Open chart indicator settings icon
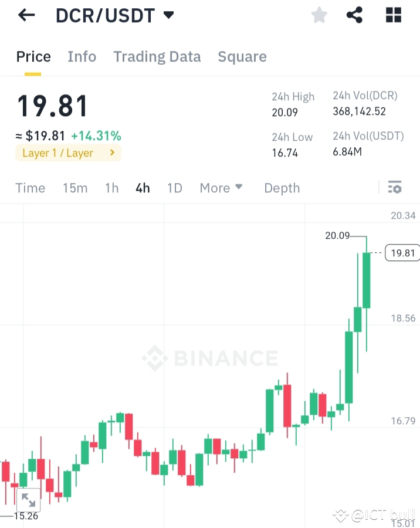 click(x=395, y=187)
